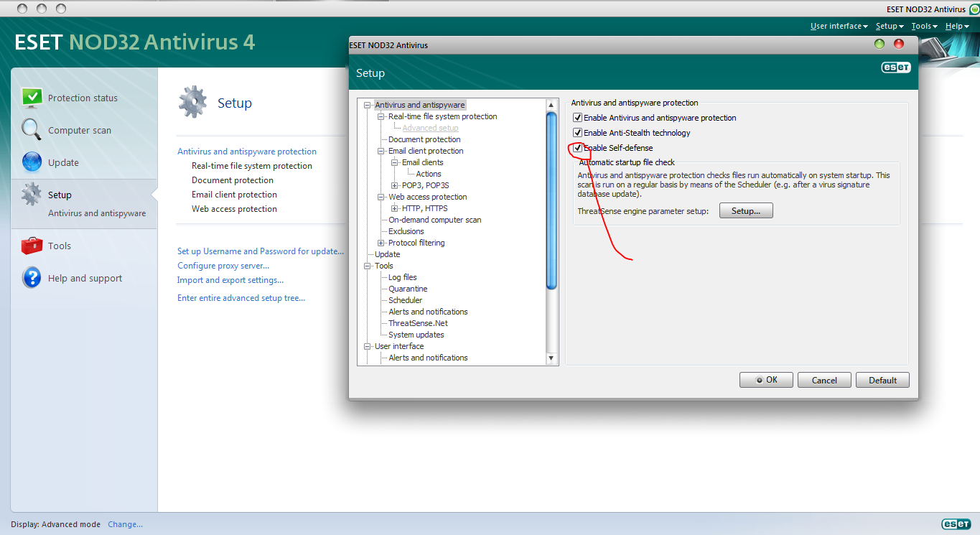980x535 pixels.
Task: Select Actions tree item
Action: 429,174
